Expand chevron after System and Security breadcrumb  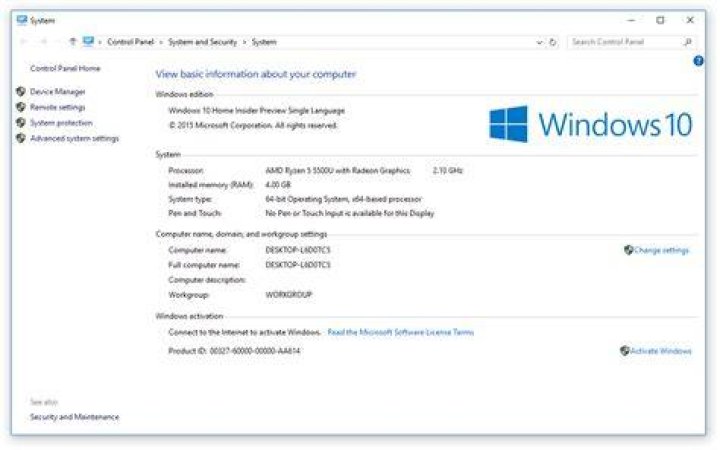pos(244,42)
